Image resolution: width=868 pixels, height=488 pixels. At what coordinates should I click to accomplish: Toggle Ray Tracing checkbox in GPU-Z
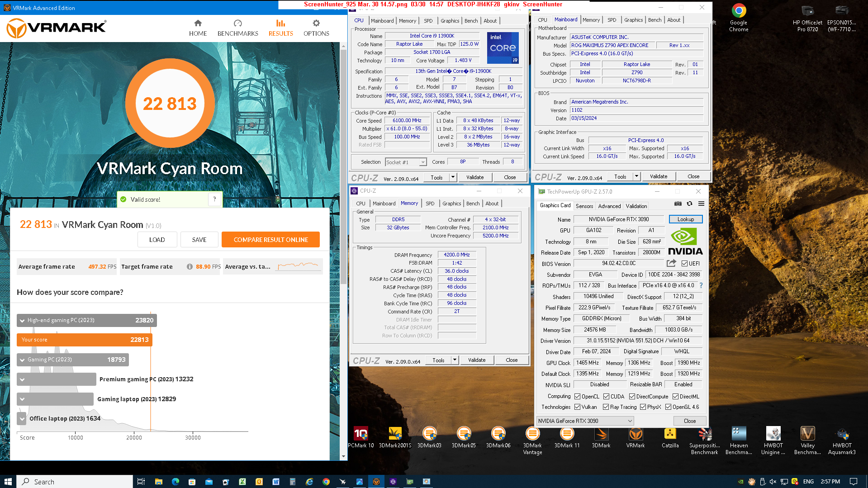pyautogui.click(x=606, y=407)
